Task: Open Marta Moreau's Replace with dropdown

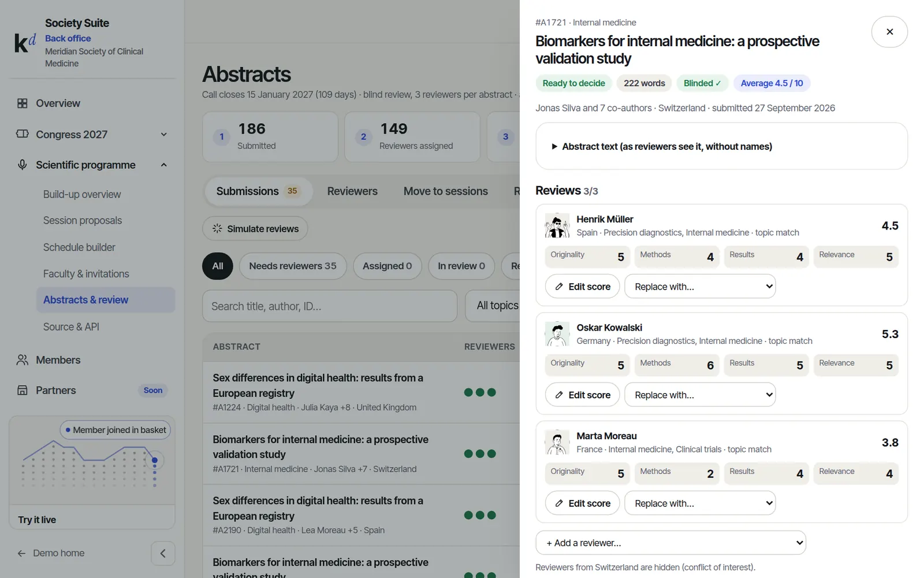Action: coord(700,503)
